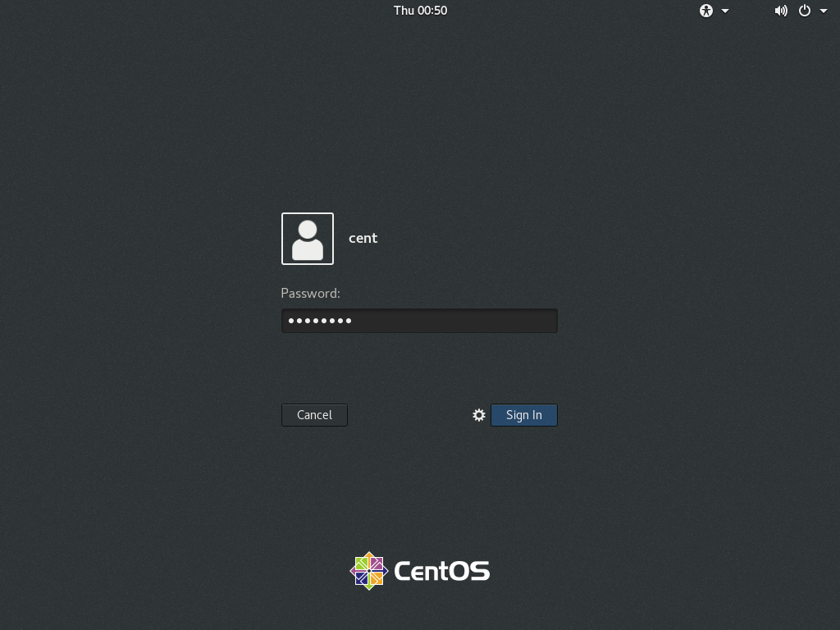Toggle the sound mute from the top bar
840x630 pixels.
(780, 11)
